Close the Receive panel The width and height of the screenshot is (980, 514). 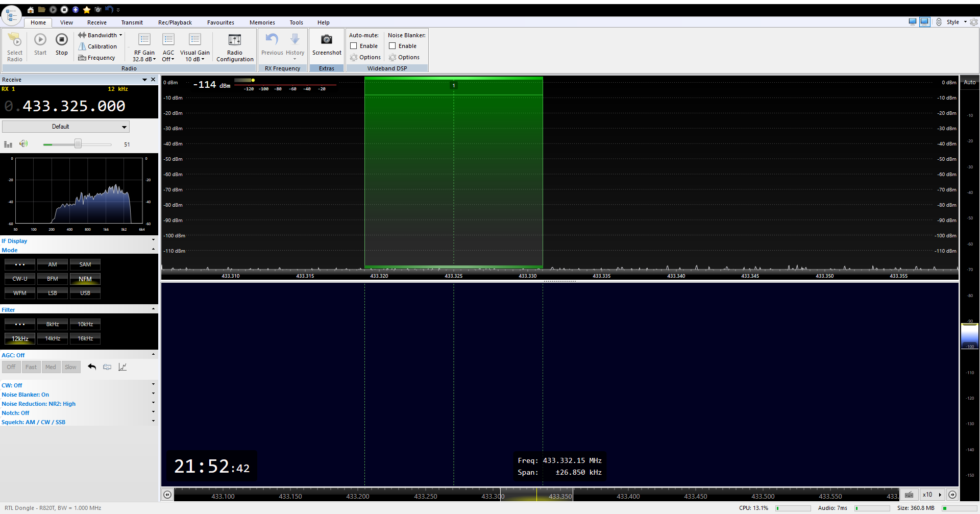153,80
